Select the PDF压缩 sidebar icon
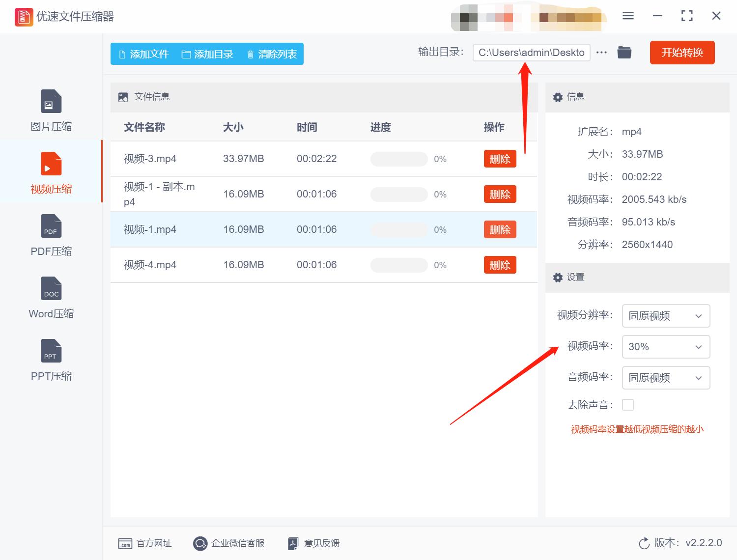The width and height of the screenshot is (737, 560). coord(51,226)
